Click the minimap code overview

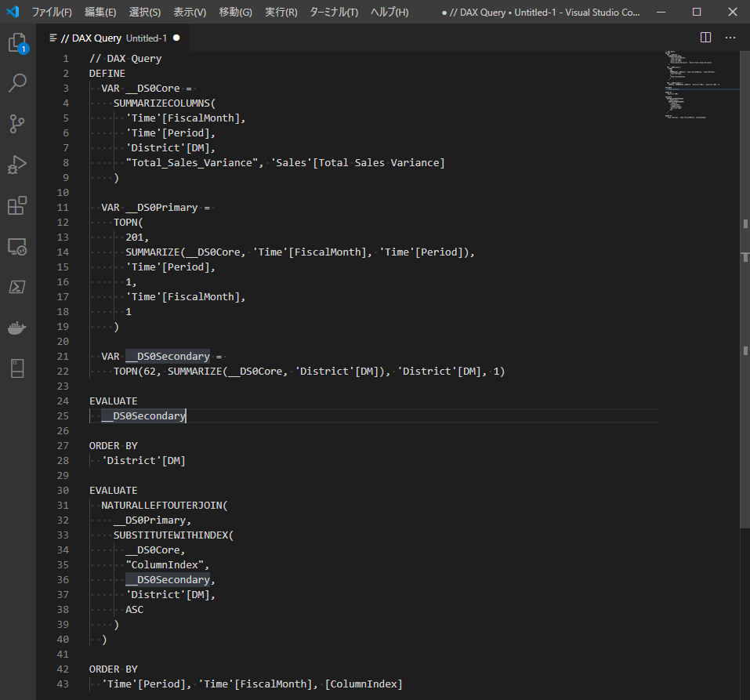click(x=691, y=84)
